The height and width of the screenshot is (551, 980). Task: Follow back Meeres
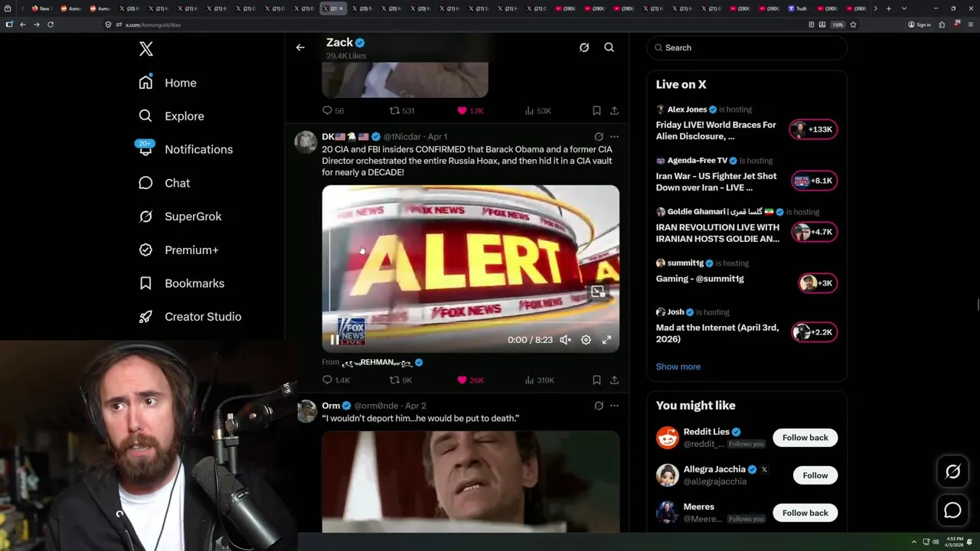coord(805,513)
